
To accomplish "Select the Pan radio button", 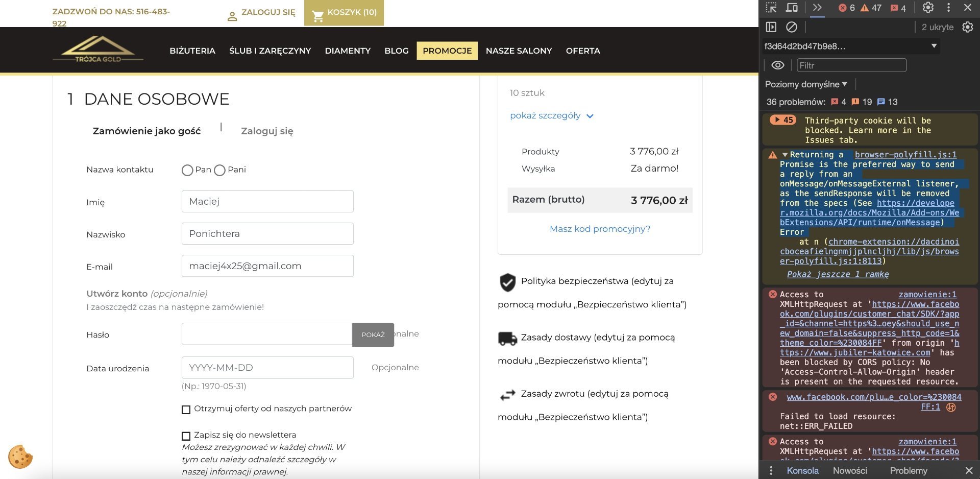I will [187, 170].
